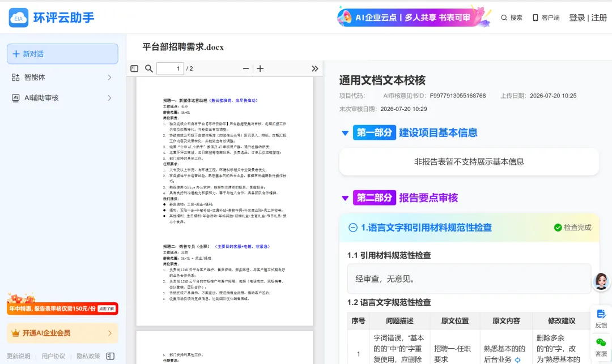The width and height of the screenshot is (612, 364).
Task: Click the 序号 column header
Action: pos(358,321)
